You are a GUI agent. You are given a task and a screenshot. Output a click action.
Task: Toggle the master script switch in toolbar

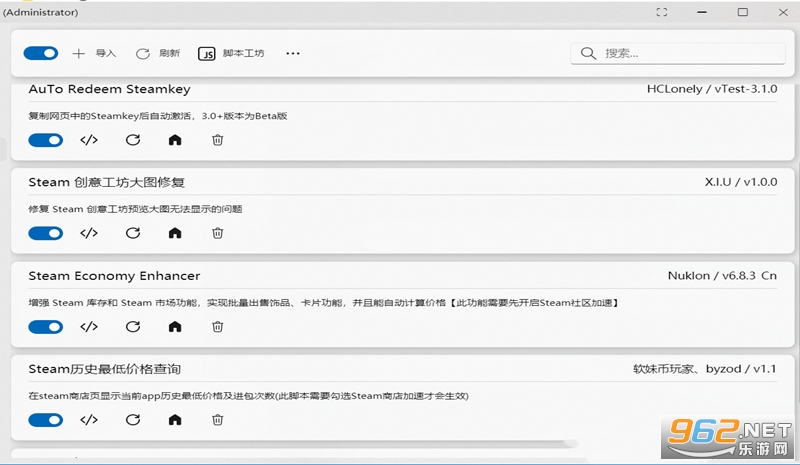pos(41,53)
